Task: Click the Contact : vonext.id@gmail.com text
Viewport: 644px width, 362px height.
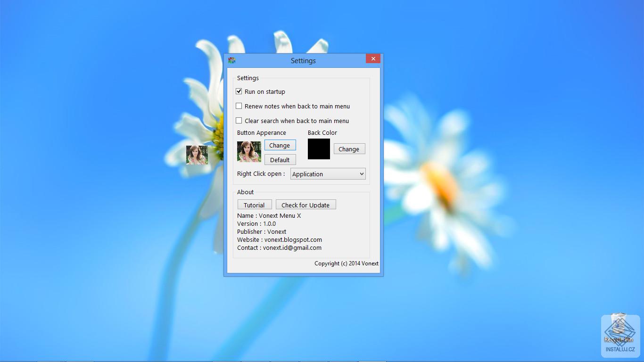Action: pyautogui.click(x=279, y=247)
